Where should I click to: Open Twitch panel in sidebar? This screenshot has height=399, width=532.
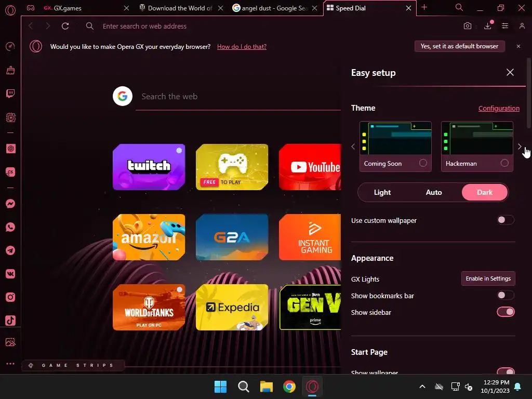point(10,94)
